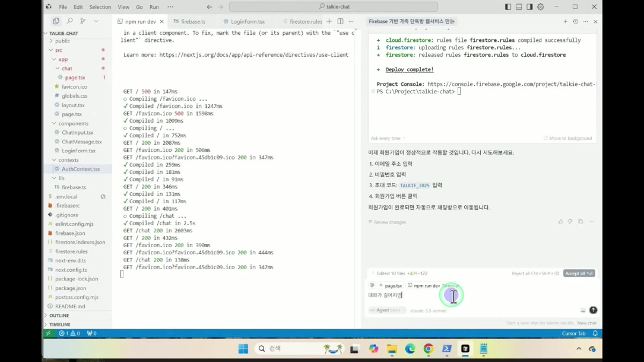Click Review changes

(387, 222)
